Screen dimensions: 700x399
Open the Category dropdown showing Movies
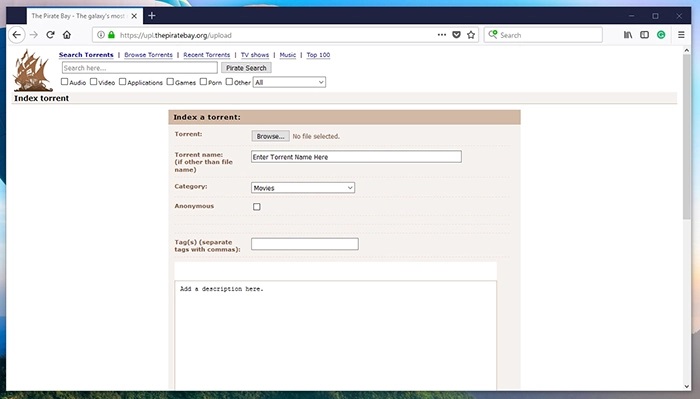point(303,188)
